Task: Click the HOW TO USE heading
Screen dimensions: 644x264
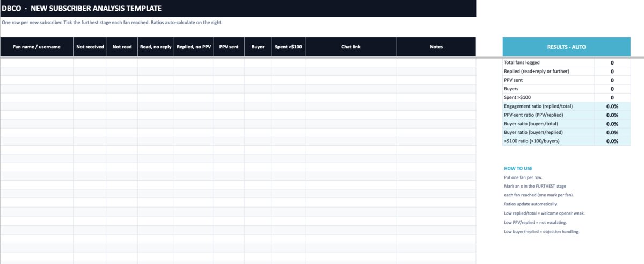Action: pyautogui.click(x=518, y=168)
